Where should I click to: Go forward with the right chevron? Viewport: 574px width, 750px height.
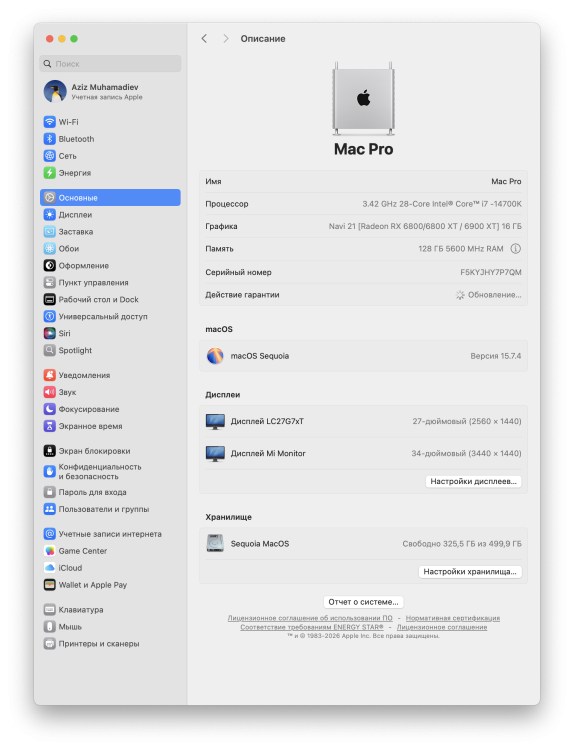(x=226, y=39)
